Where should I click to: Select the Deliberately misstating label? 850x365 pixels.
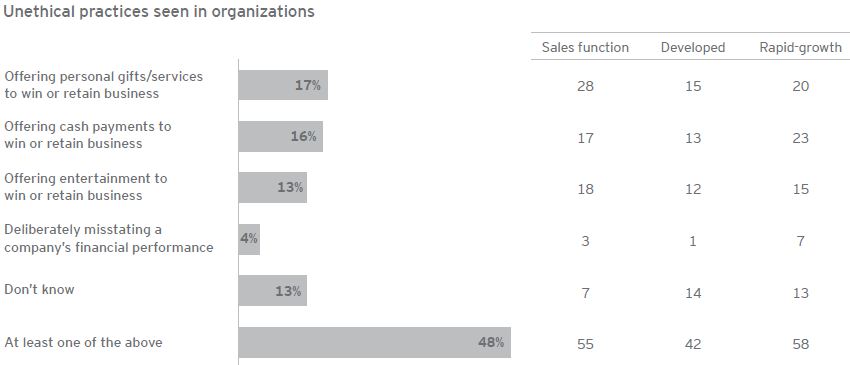(108, 238)
